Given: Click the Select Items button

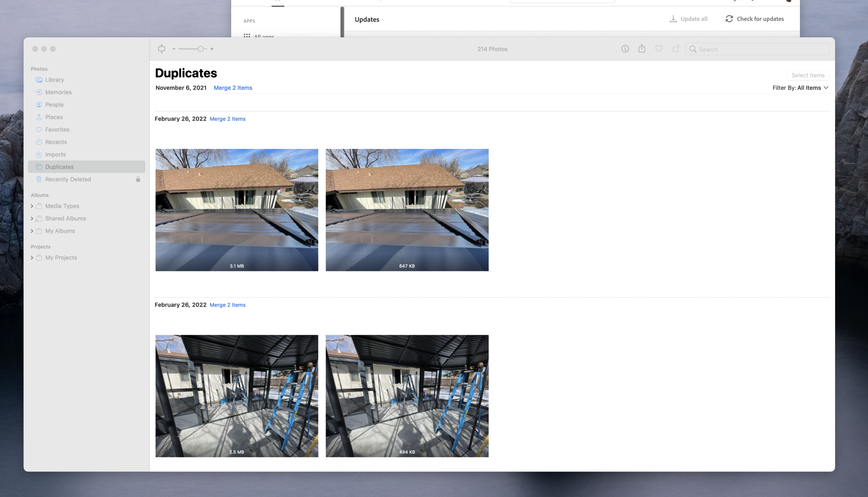Looking at the screenshot, I should 808,76.
